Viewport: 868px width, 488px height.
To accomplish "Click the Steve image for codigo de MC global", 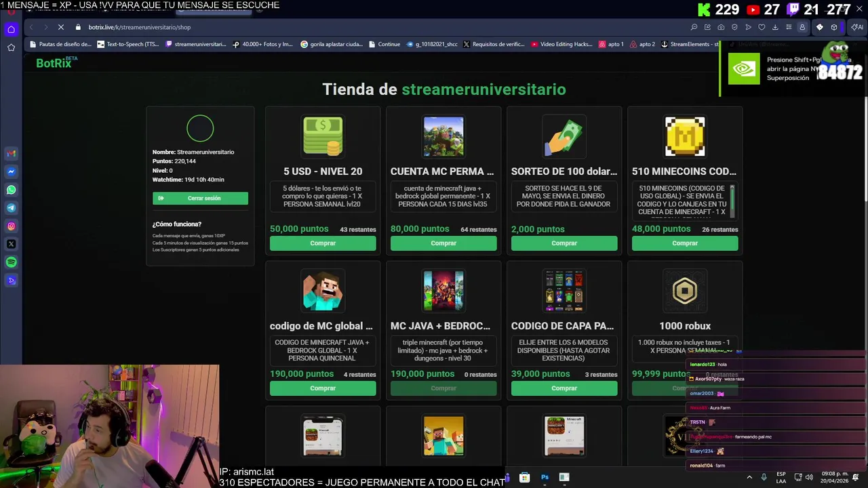I will 323,291.
